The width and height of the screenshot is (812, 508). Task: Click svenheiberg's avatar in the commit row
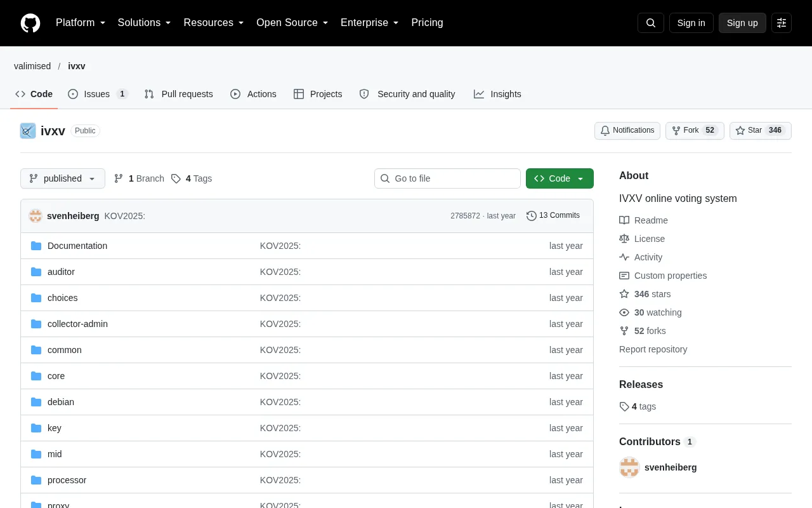point(36,216)
